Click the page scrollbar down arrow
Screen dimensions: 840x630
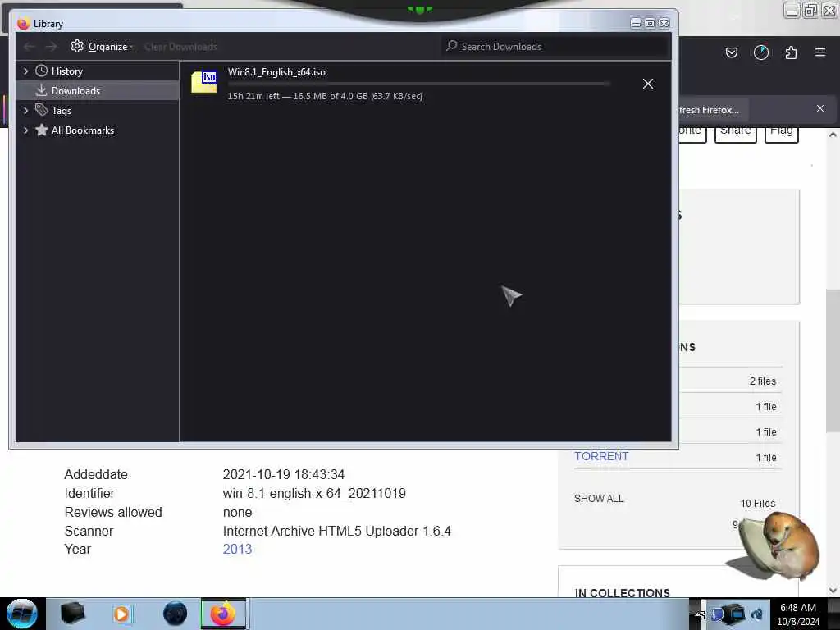(x=833, y=591)
